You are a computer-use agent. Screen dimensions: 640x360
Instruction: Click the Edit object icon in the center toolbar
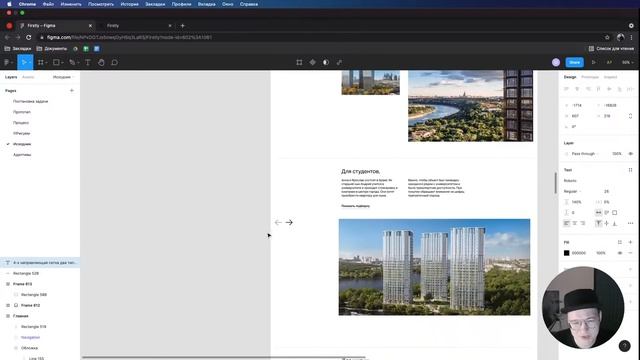point(299,62)
